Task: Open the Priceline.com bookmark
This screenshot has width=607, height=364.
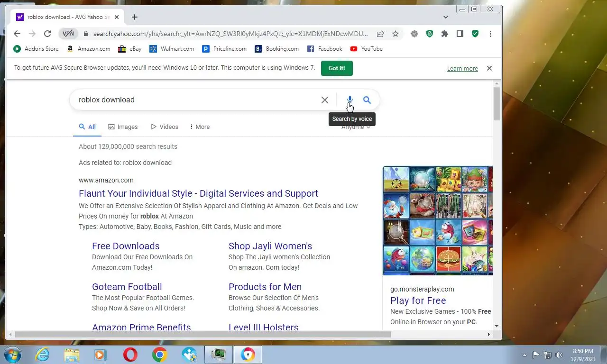Action: pyautogui.click(x=224, y=49)
